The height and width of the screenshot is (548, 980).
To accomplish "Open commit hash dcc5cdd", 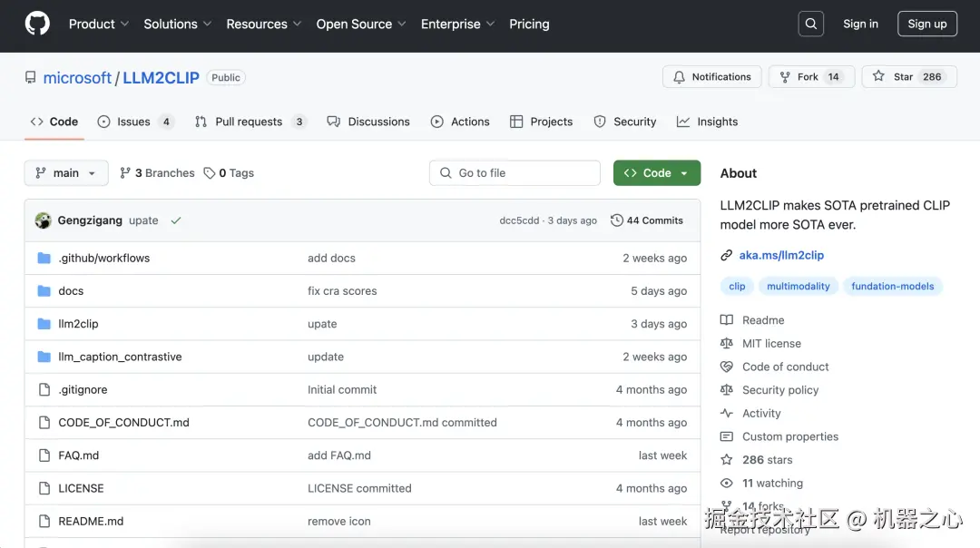I will coord(519,220).
